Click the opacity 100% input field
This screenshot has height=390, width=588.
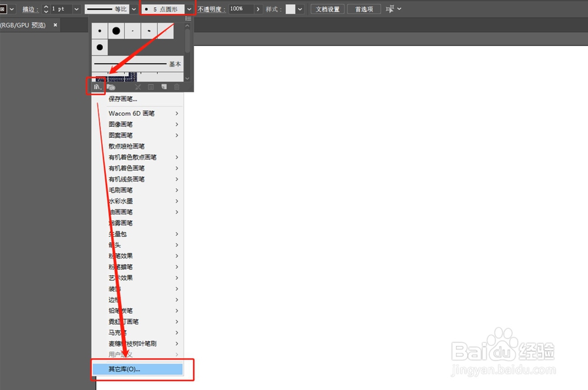(240, 9)
